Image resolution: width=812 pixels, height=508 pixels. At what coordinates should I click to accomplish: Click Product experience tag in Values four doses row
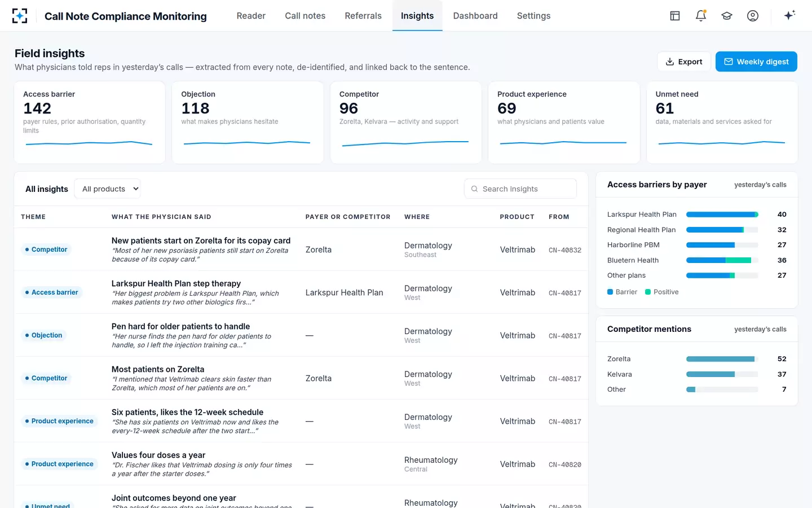[x=59, y=464]
